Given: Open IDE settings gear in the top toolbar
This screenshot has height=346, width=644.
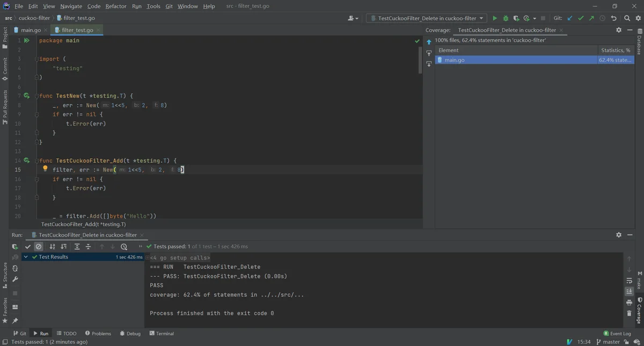Looking at the screenshot, I should [x=638, y=18].
